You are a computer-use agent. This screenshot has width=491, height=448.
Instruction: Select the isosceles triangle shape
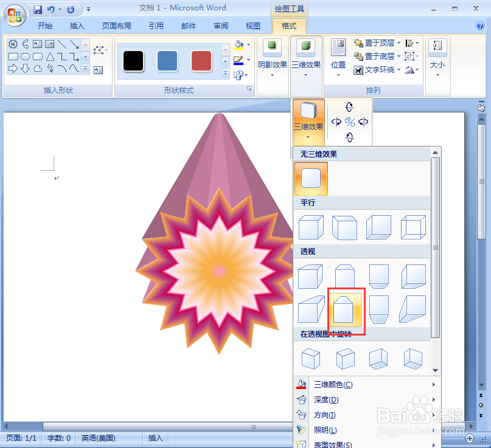point(50,57)
